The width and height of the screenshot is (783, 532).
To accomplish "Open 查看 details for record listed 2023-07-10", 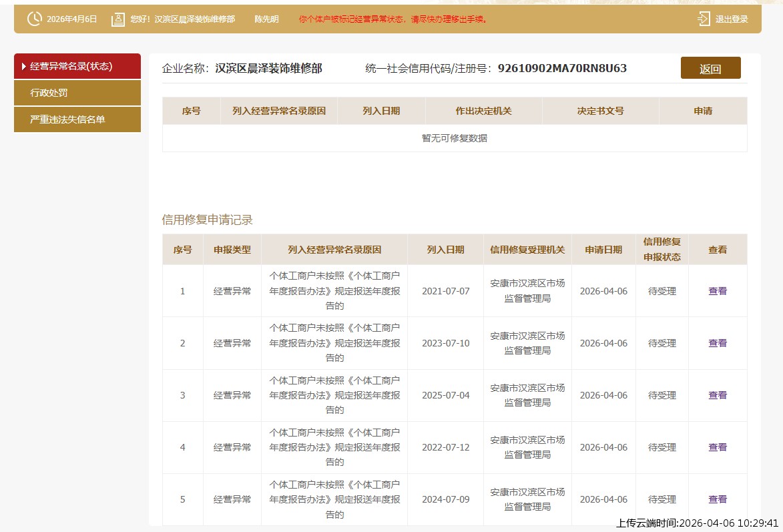I will coord(717,343).
